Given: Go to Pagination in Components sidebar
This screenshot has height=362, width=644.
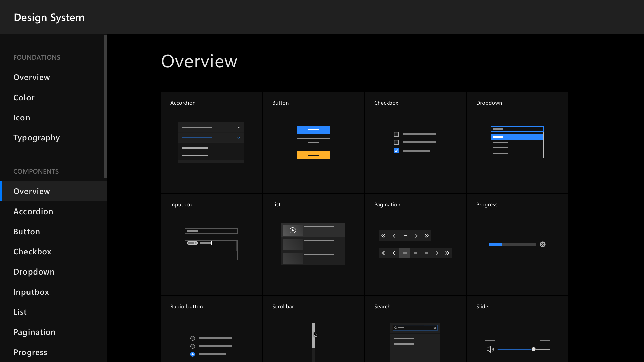Looking at the screenshot, I should (34, 332).
